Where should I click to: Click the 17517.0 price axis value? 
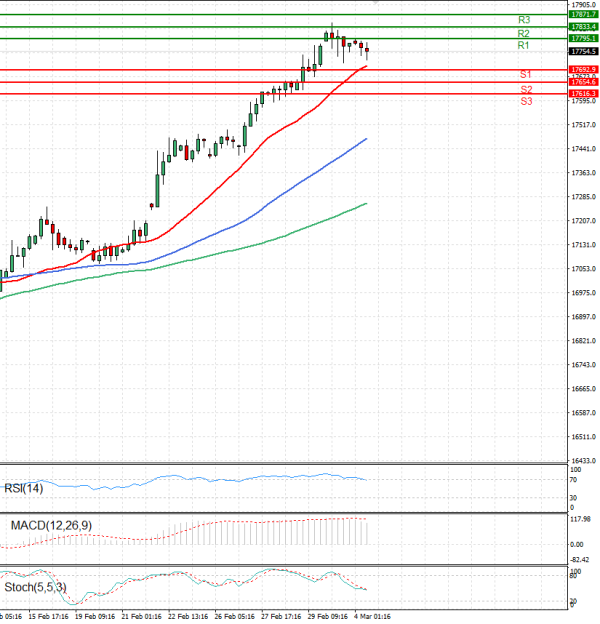click(x=584, y=125)
